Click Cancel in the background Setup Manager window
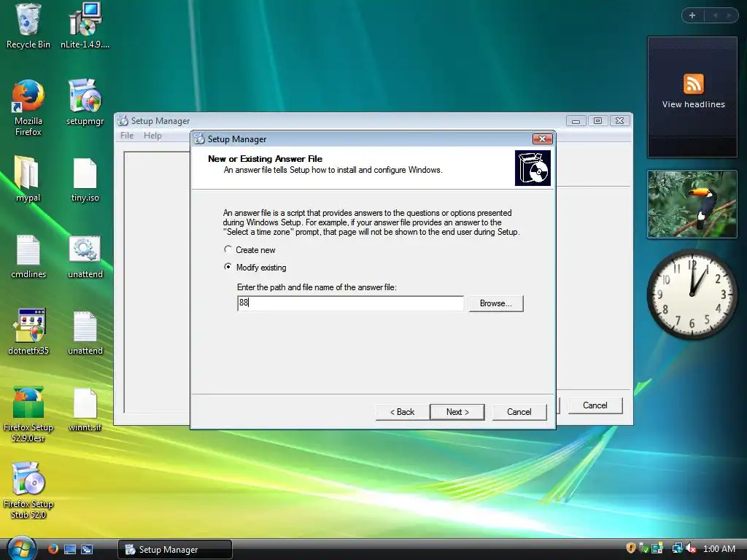Screen dimensions: 747x560 pyautogui.click(x=595, y=405)
